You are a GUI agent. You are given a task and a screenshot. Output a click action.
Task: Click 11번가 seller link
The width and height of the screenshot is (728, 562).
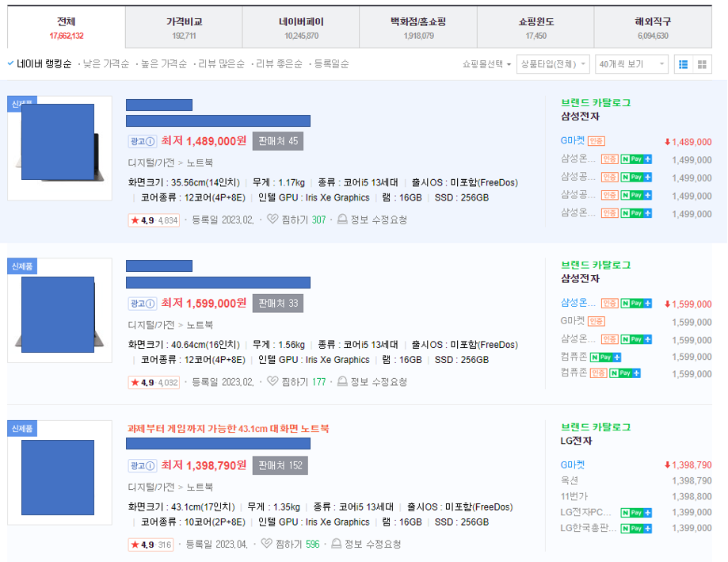(x=574, y=496)
